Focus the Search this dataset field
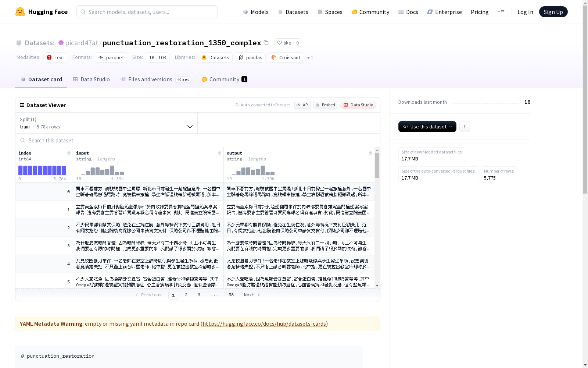 198,140
